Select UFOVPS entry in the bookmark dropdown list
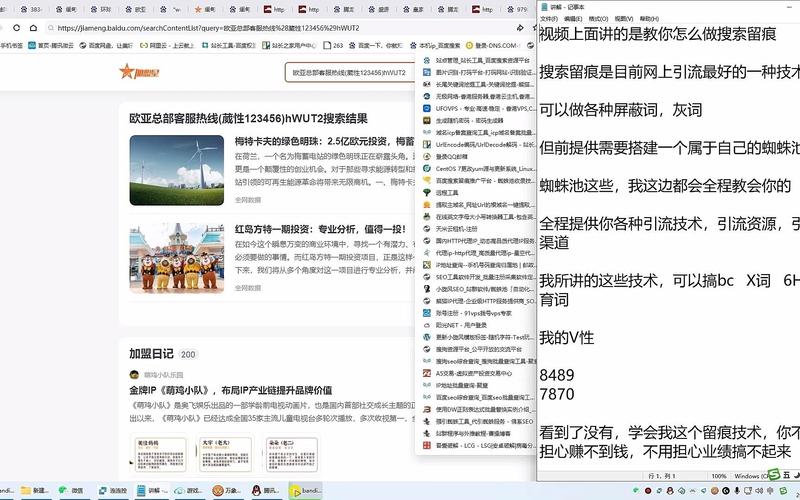 click(479, 109)
